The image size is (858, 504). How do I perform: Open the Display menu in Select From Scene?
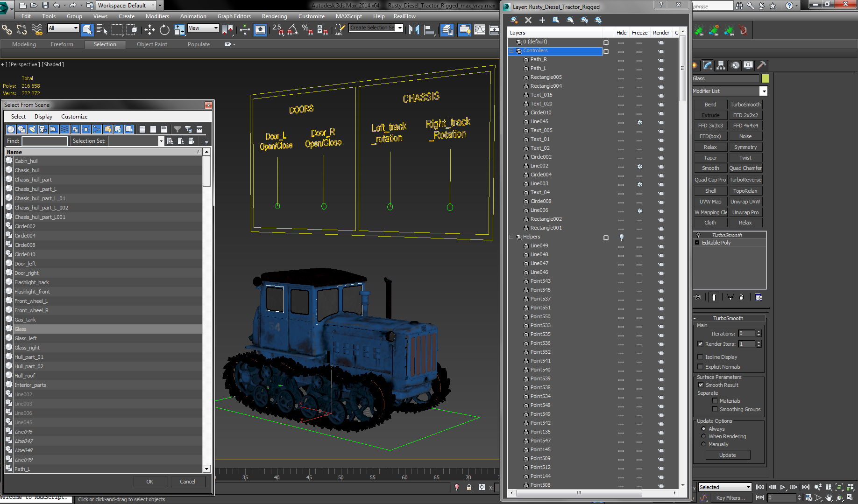point(43,117)
